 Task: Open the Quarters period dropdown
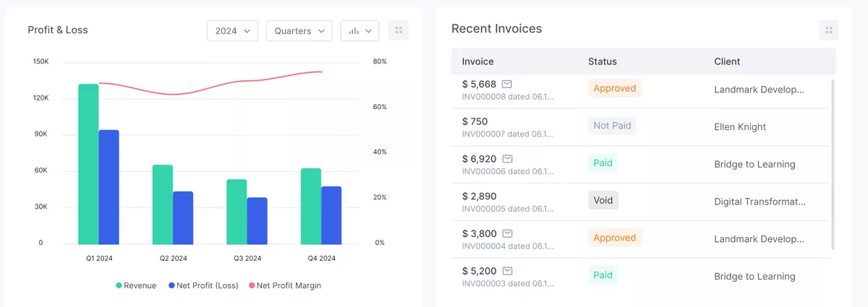click(299, 31)
